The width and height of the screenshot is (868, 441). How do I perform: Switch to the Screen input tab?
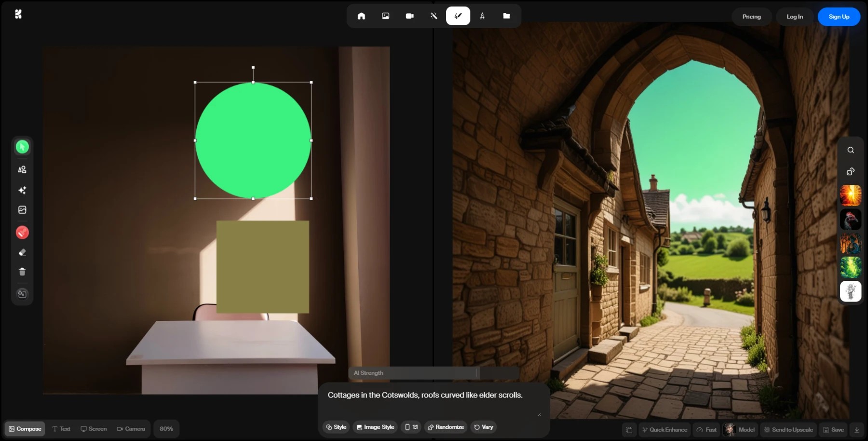tap(94, 429)
